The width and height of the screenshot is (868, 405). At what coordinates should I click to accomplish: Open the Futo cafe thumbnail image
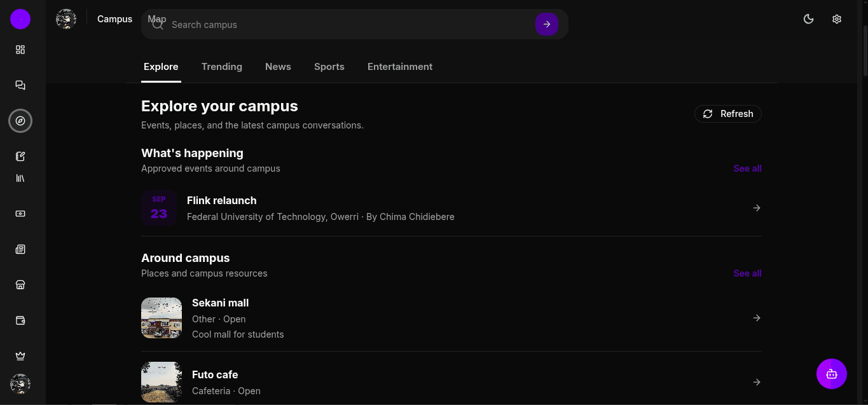point(162,382)
